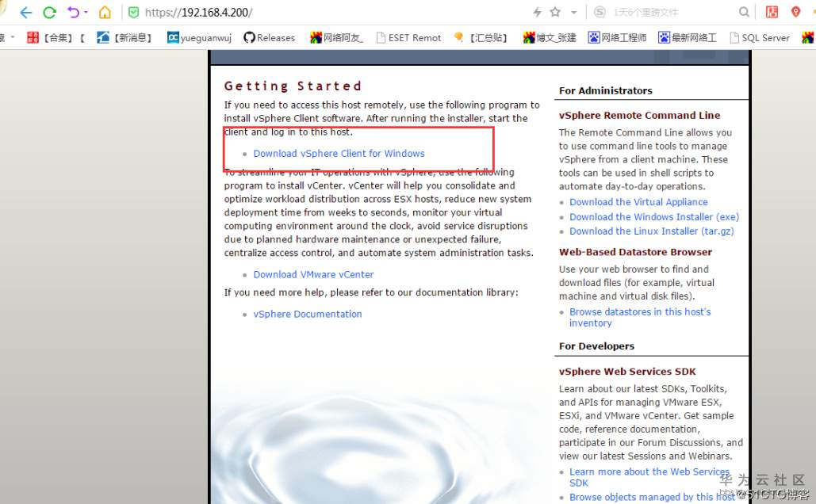Click the Web-Based Datastore Browser heading
The height and width of the screenshot is (504, 816).
coord(635,252)
